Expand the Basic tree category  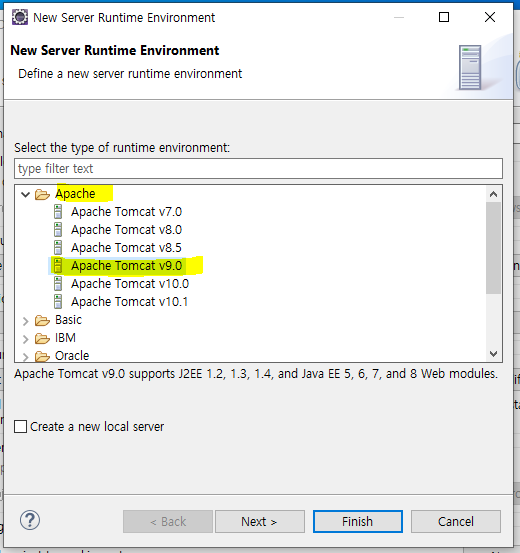coord(25,321)
